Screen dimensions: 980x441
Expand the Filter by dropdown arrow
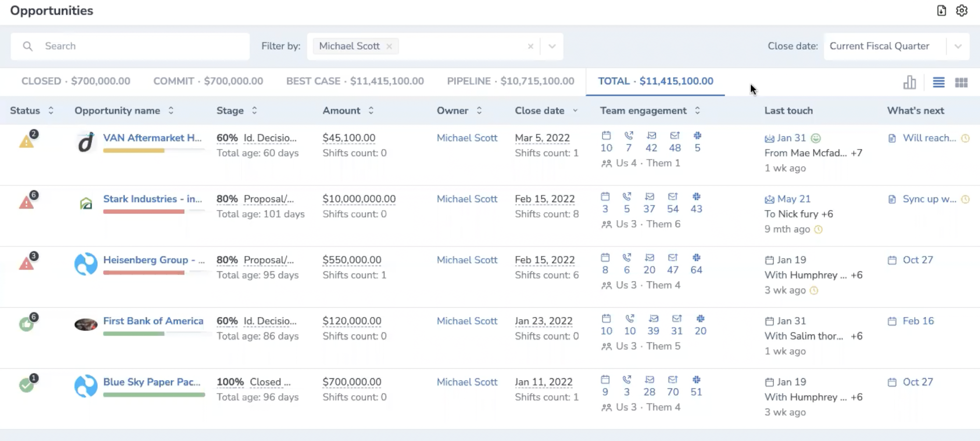coord(552,46)
